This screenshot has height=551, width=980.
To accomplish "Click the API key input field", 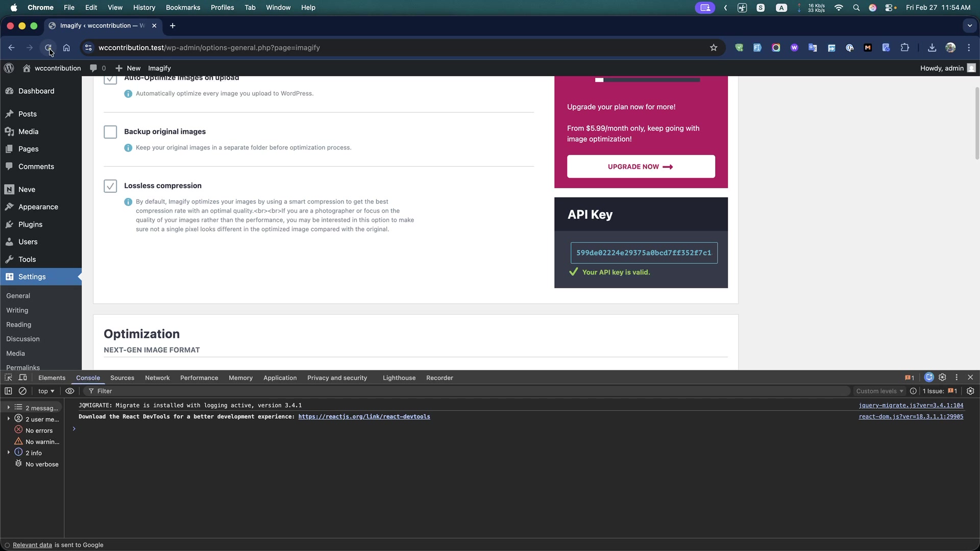I will point(644,253).
